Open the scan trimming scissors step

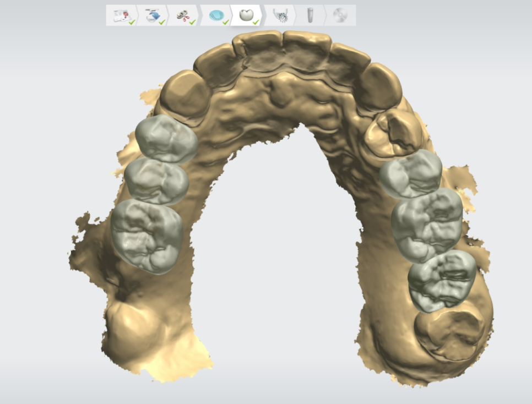tap(184, 15)
